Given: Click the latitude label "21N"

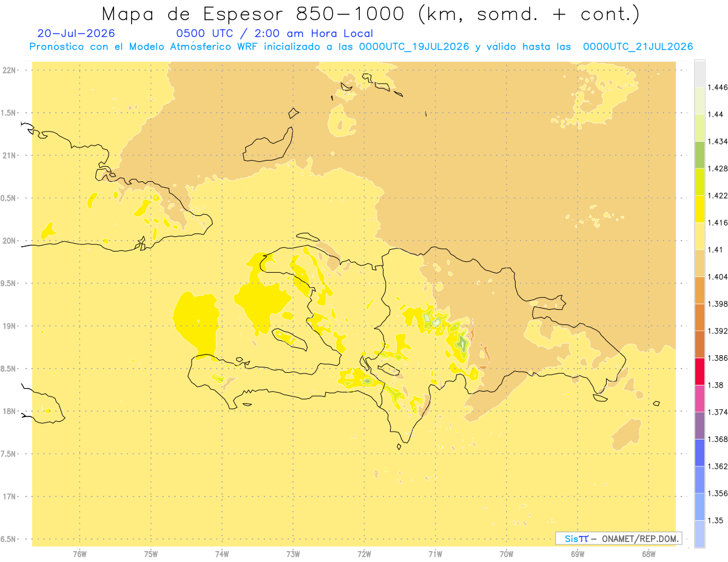Looking at the screenshot, I should 9,155.
